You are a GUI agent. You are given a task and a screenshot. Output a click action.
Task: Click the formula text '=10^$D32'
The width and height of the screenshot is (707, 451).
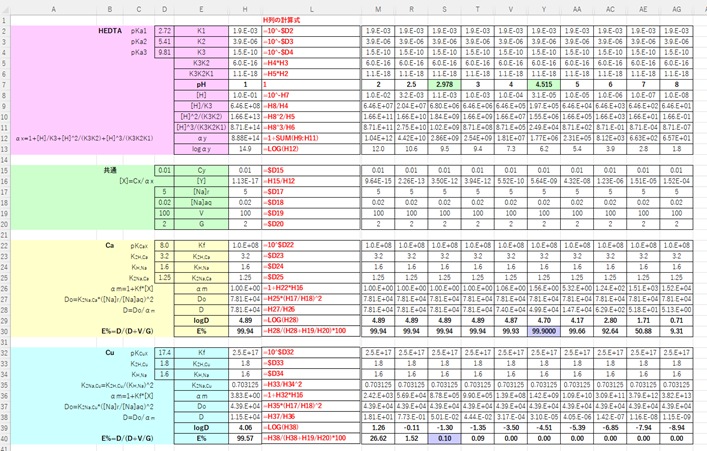(x=278, y=353)
